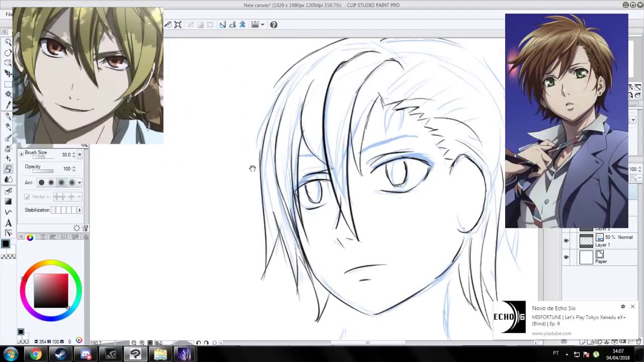Select the Pen tool
The height and width of the screenshot is (362, 644).
click(8, 117)
